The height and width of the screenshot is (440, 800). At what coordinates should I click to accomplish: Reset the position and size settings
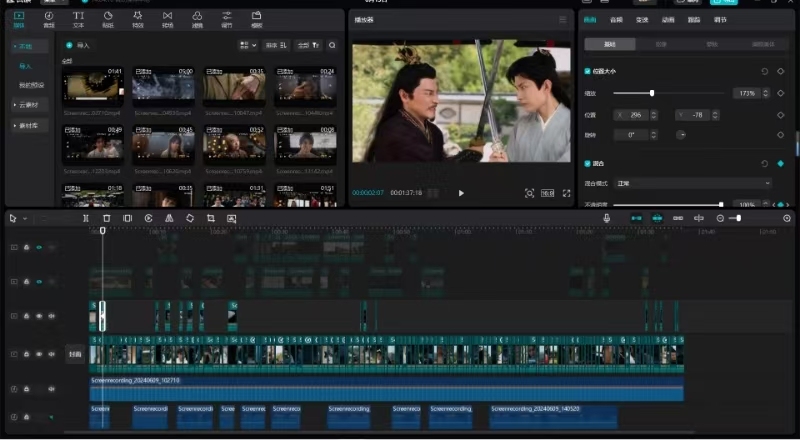click(x=764, y=71)
